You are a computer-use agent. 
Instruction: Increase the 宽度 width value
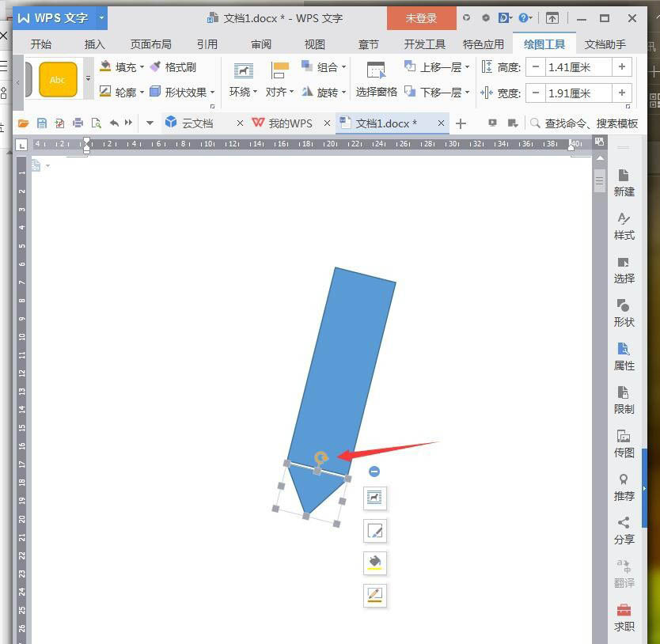click(622, 93)
